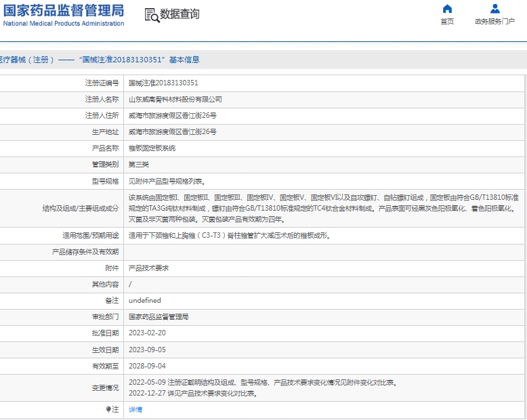Viewport: 527px width, 420px height.
Task: Click the 数据查询 search document icon
Action: [152, 16]
